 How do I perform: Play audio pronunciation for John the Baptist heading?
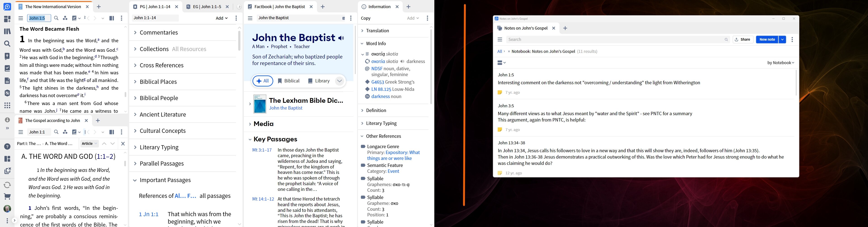[x=341, y=38]
